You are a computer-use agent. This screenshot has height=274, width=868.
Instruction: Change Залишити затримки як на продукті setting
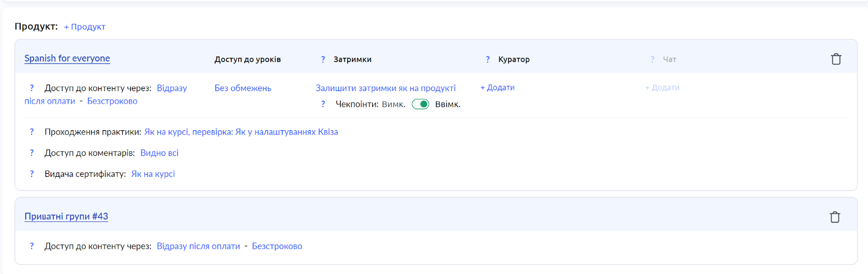pyautogui.click(x=386, y=88)
